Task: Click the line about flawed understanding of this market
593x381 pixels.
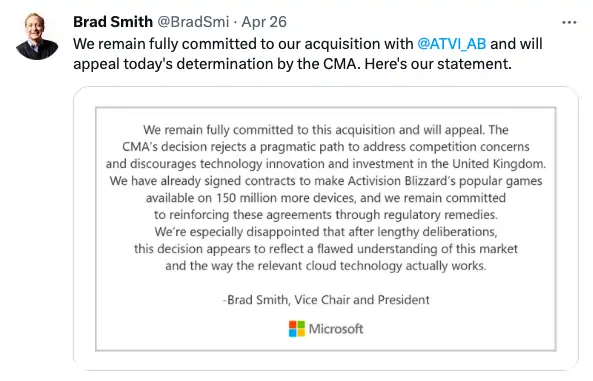Action: [x=326, y=249]
